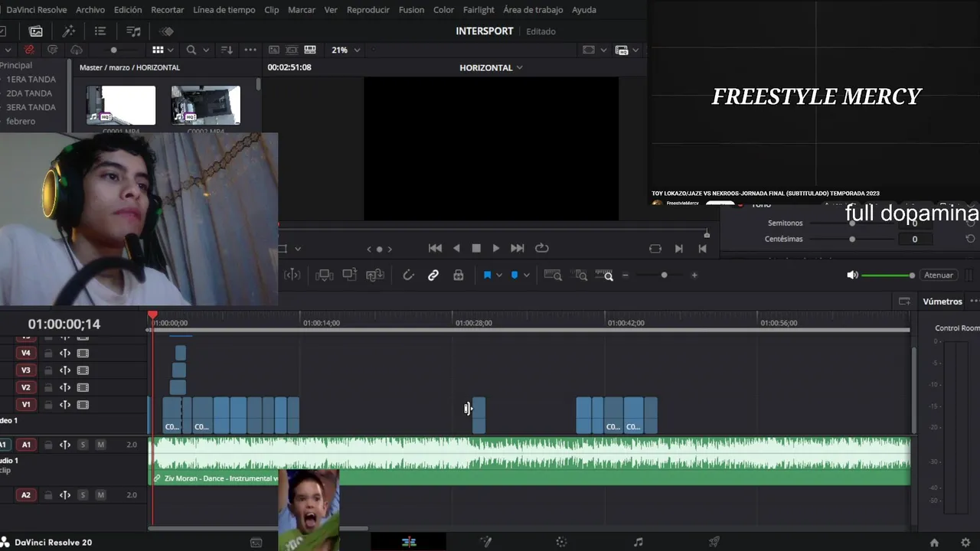Stop playback in the viewer
Image resolution: width=980 pixels, height=551 pixels.
[476, 248]
